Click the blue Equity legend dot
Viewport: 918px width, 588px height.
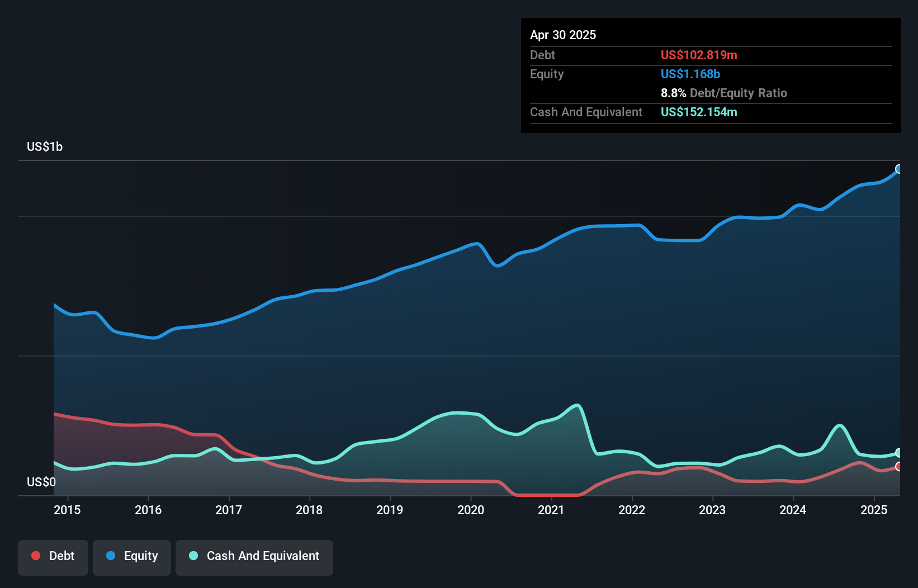coord(111,556)
